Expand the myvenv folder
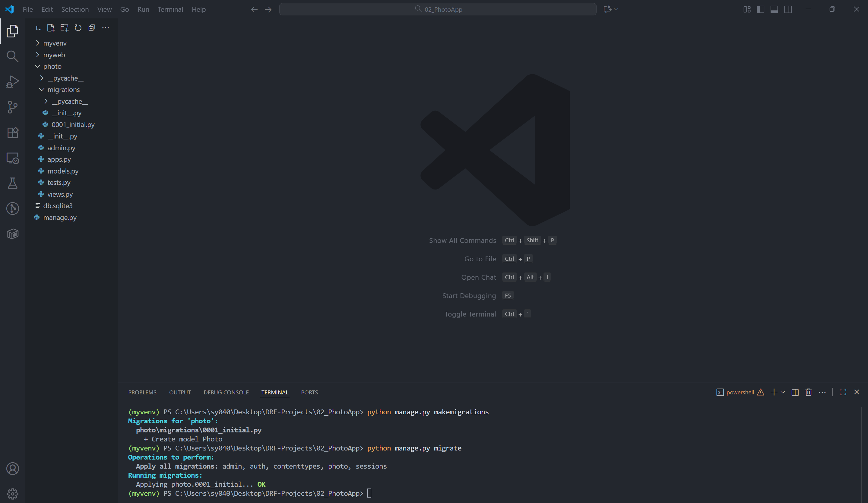 click(x=54, y=43)
